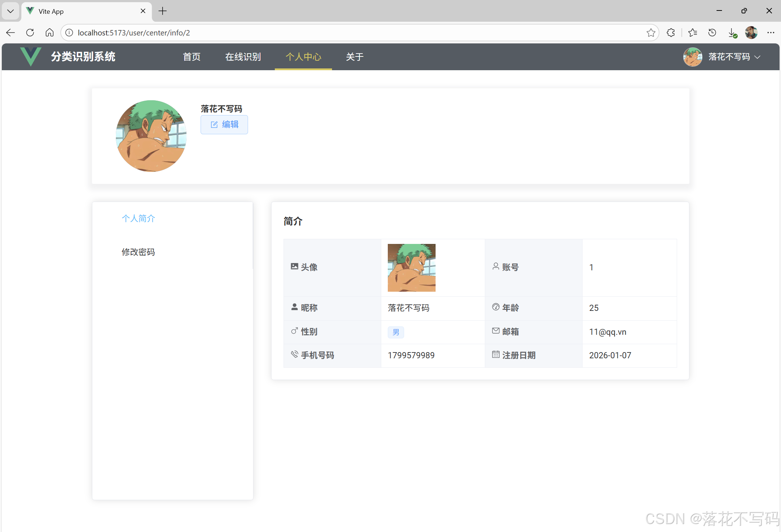781x532 pixels.
Task: Expand the 落花不写码 user dropdown arrow
Action: point(757,57)
